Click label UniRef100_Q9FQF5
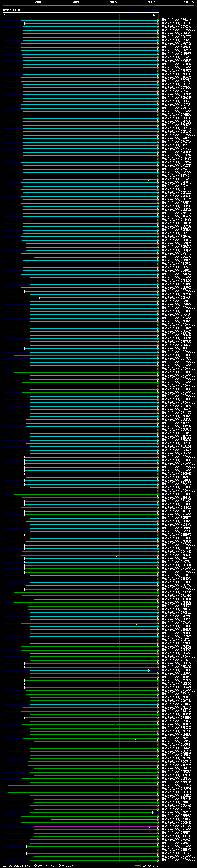This screenshot has height=868, width=197. tap(177, 183)
